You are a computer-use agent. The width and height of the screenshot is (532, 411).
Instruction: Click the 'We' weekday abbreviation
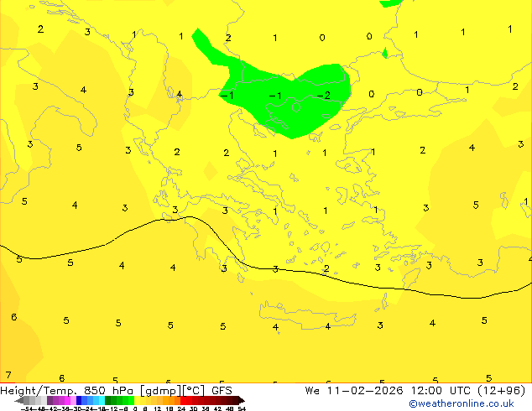tap(312, 391)
